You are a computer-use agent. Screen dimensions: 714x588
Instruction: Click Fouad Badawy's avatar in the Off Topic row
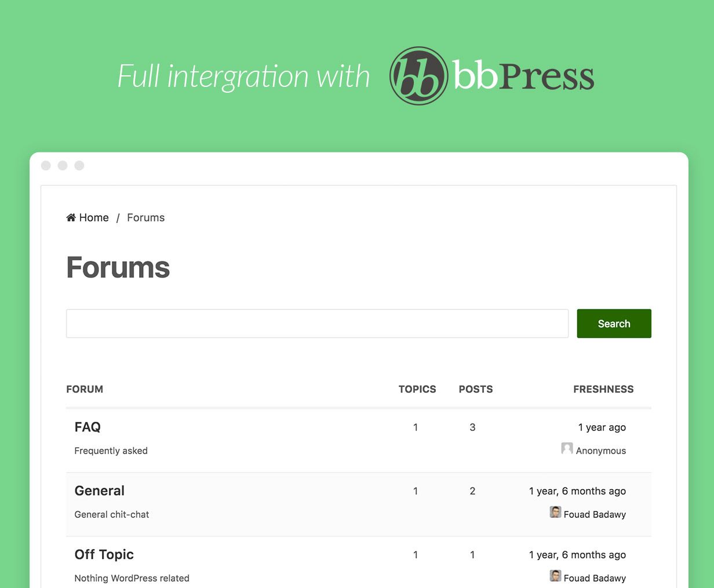[555, 576]
